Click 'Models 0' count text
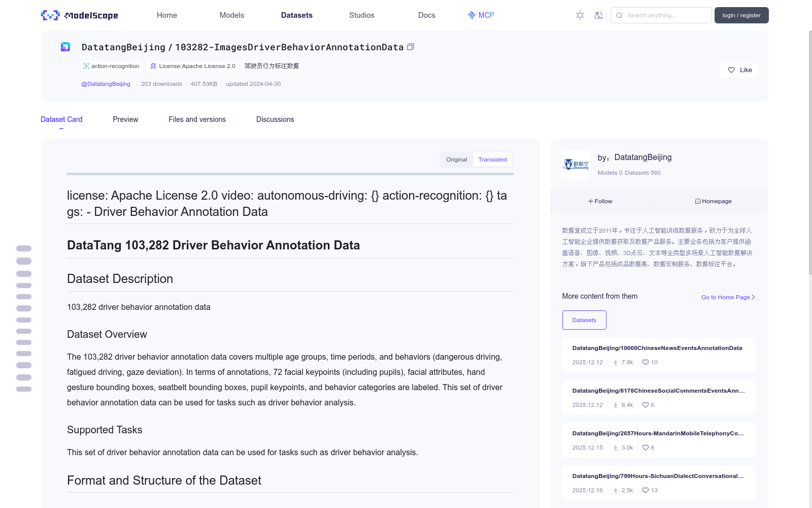The image size is (812, 508). click(x=610, y=173)
